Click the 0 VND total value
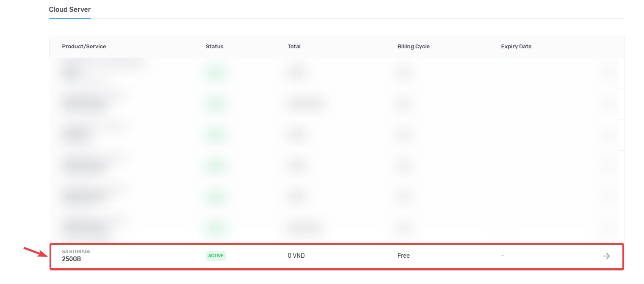The width and height of the screenshot is (644, 284). [x=296, y=256]
